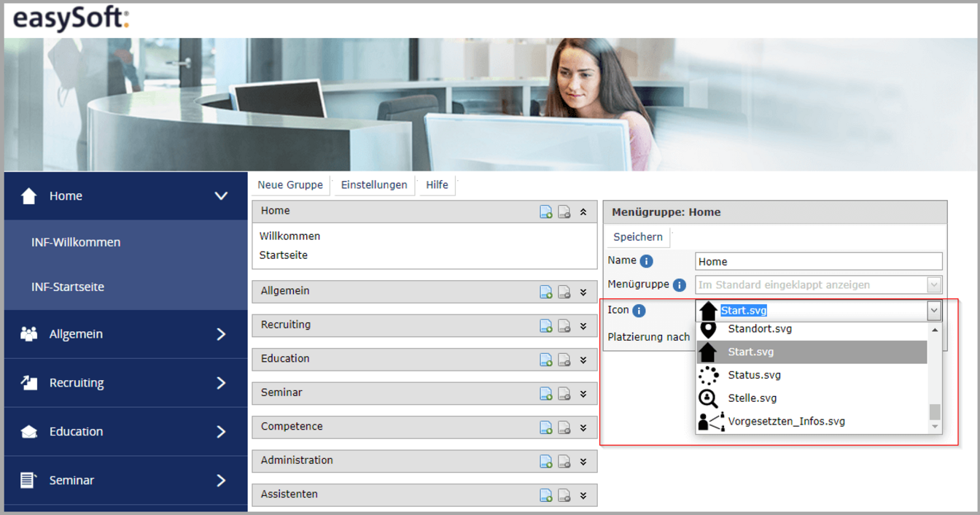This screenshot has width=980, height=515.
Task: Select Vorgesetzten_Infos.svg in the dropdown list
Action: (786, 422)
